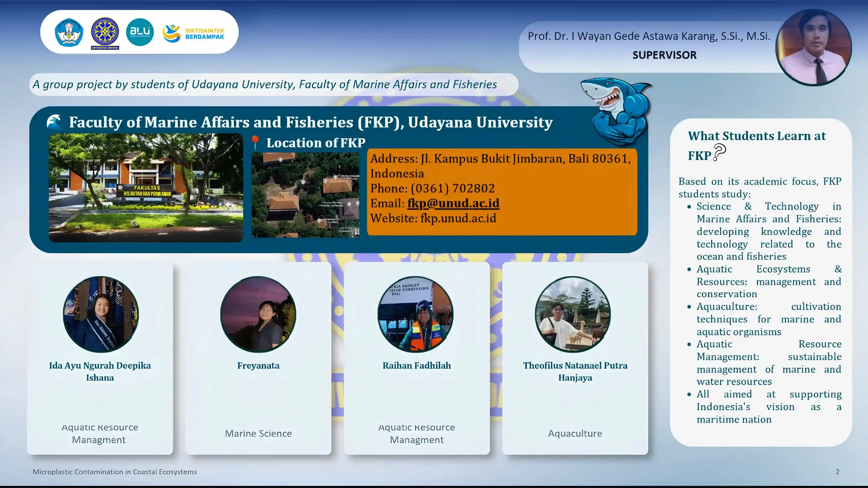Click the name Theofilus Natanael Putra Hanjaya
This screenshot has height=488, width=868.
575,372
